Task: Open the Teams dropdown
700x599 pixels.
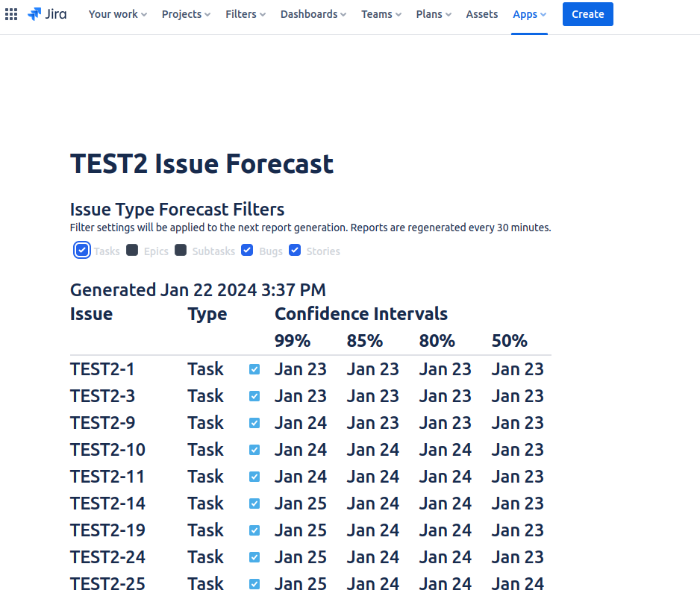Action: 381,13
